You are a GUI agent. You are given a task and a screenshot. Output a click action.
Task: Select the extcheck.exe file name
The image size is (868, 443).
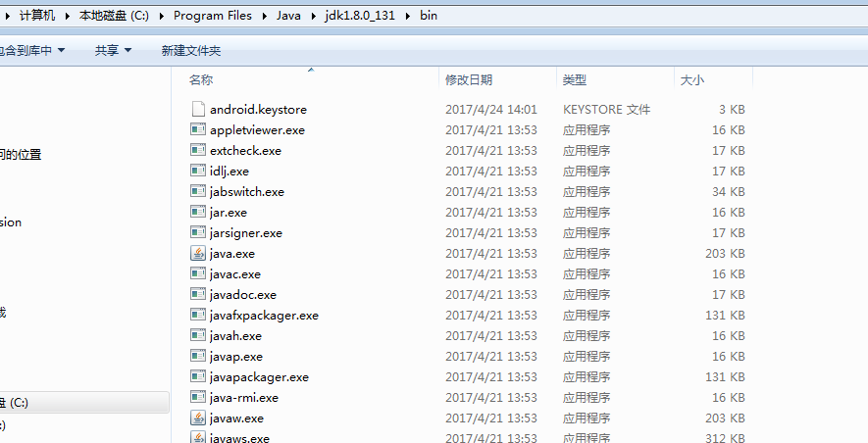(x=245, y=150)
